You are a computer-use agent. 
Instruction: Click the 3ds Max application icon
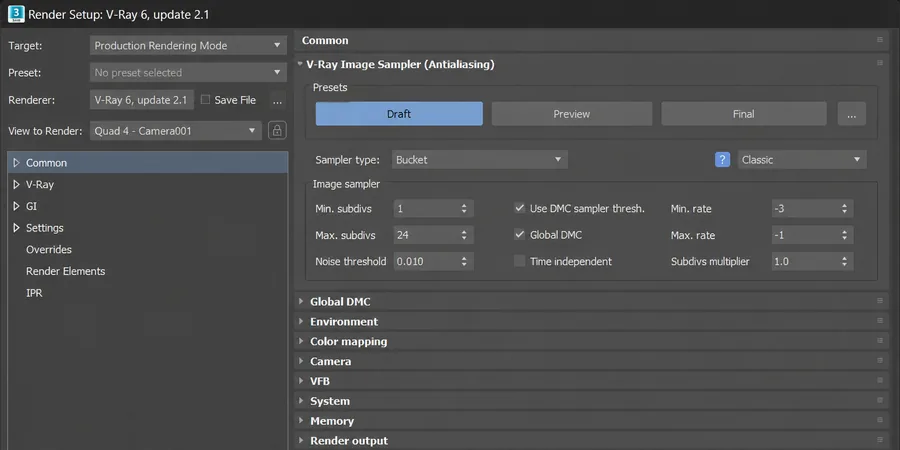[x=16, y=14]
